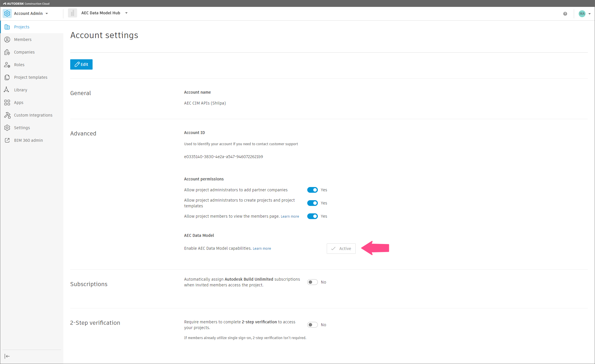This screenshot has width=595, height=364.
Task: Toggle allow adding partner companies switch
Action: 312,190
